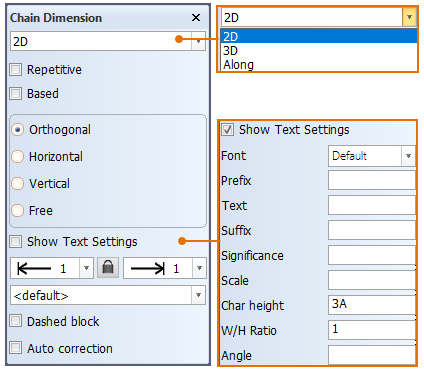
Task: Click the Suffix input field
Action: (x=372, y=230)
